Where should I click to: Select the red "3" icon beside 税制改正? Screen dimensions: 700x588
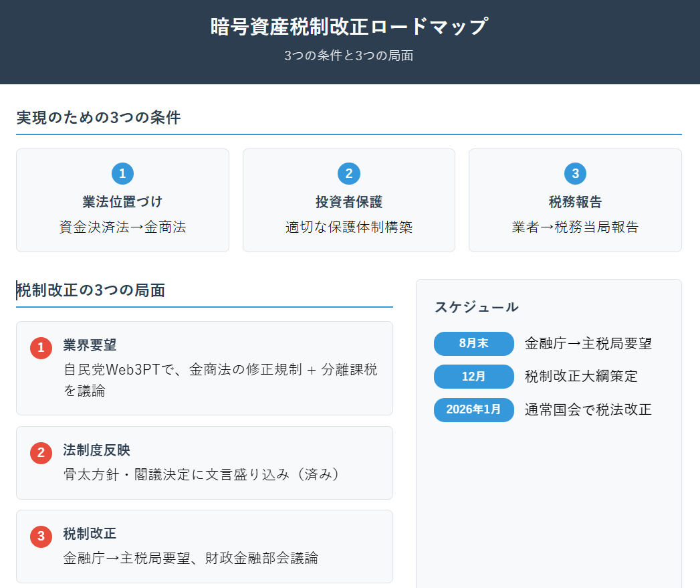point(39,536)
